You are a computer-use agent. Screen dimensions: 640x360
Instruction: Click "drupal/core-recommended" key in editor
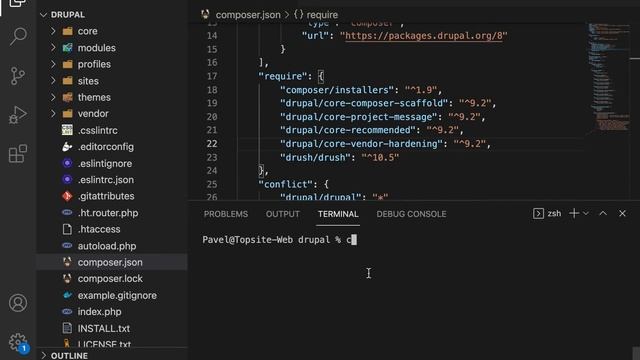(x=347, y=130)
